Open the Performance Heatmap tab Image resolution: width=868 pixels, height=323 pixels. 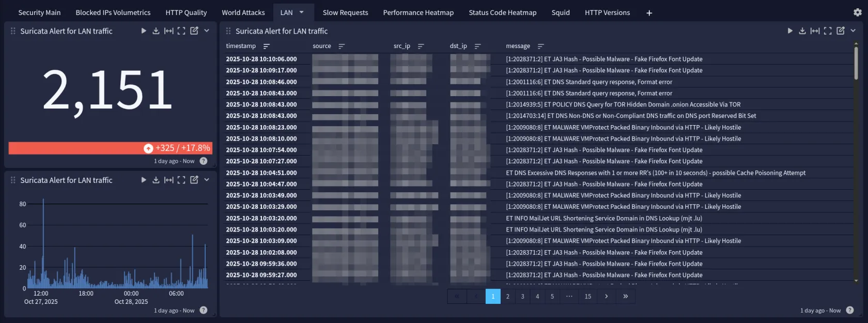tap(418, 12)
